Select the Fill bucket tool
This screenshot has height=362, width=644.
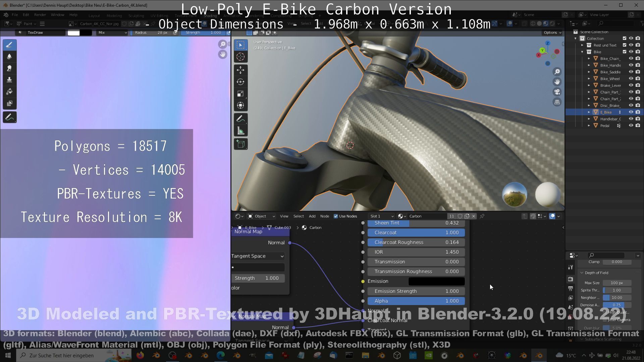point(9,92)
